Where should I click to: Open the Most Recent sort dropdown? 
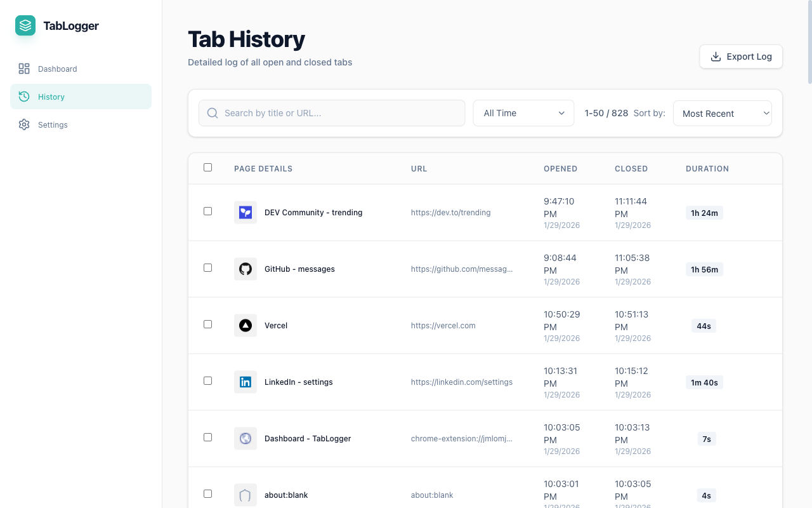coord(722,113)
